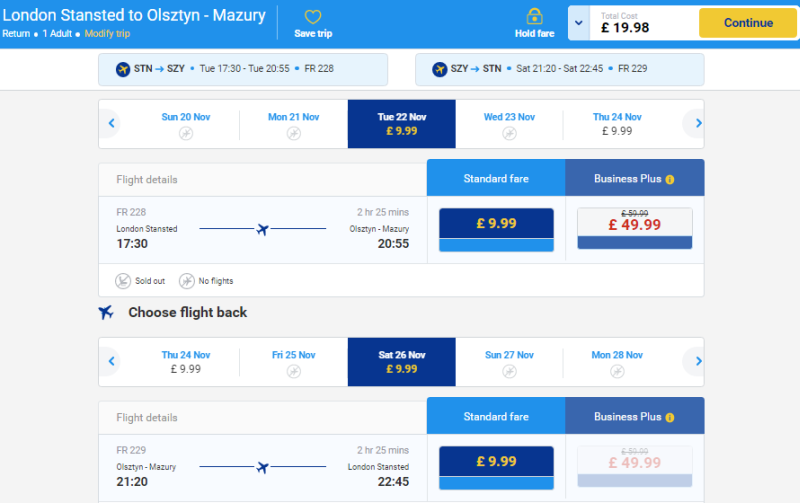Click the Sold out legend icon

coord(123,281)
